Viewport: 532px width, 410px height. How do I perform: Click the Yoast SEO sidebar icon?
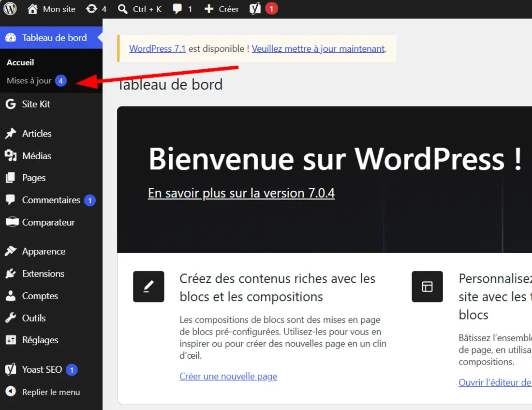click(x=11, y=369)
